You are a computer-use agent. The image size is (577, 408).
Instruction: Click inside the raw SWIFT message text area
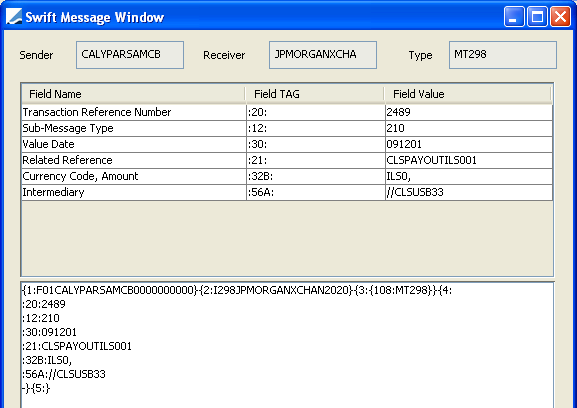click(287, 345)
